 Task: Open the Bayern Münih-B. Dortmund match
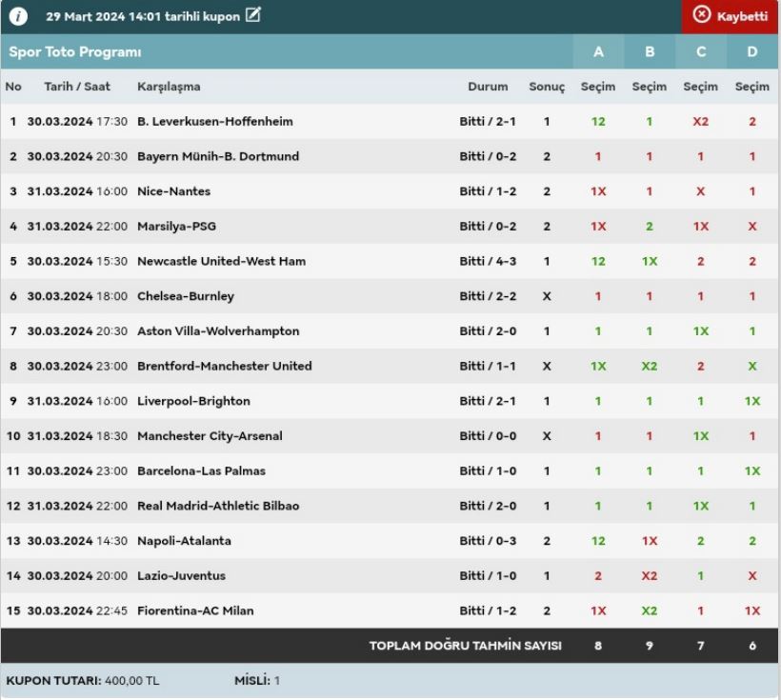(217, 156)
